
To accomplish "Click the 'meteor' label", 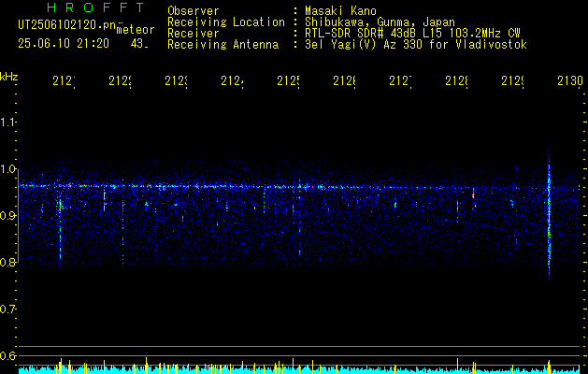I will click(x=136, y=30).
